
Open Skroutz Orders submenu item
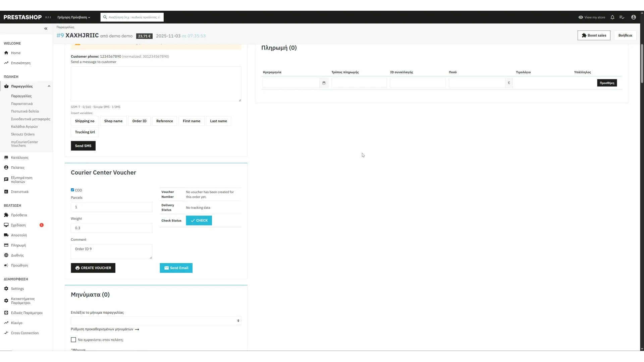click(x=23, y=134)
